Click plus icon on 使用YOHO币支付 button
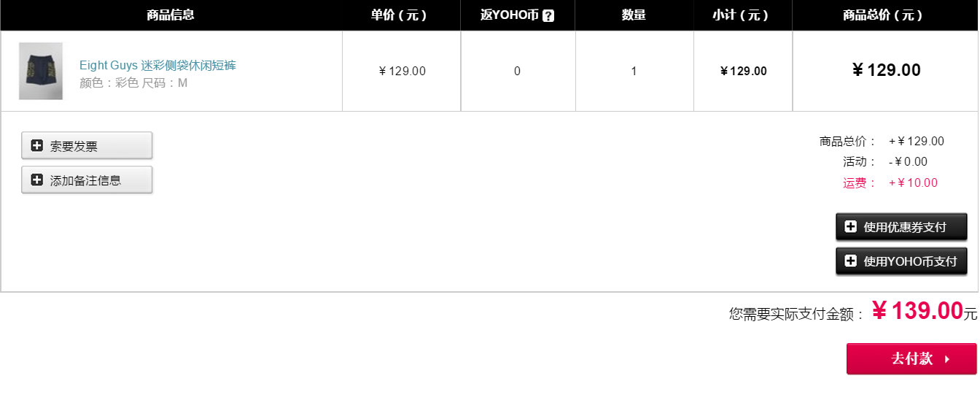The width and height of the screenshot is (980, 400). (850, 261)
